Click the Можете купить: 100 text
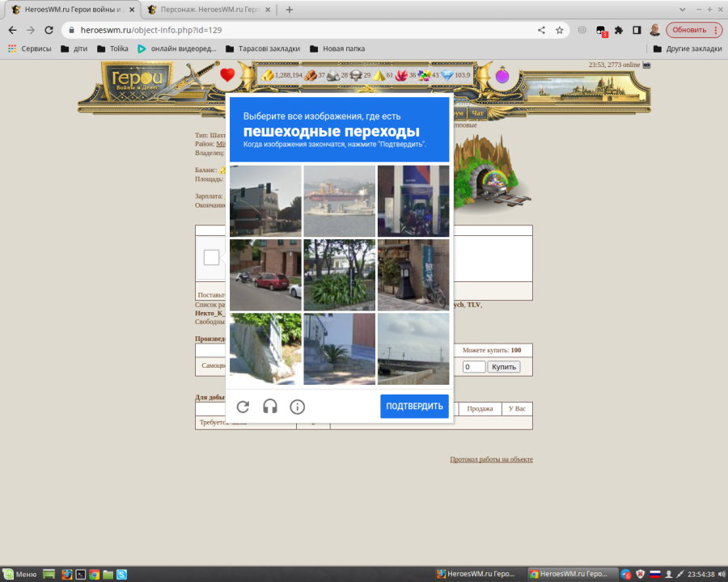The image size is (728, 582). pyautogui.click(x=492, y=350)
